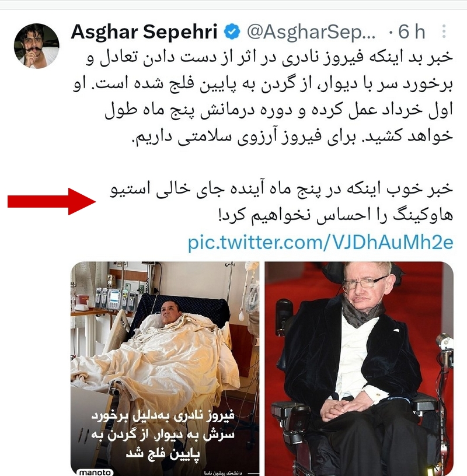
Task: View the hospital bed photo
Action: (x=165, y=368)
